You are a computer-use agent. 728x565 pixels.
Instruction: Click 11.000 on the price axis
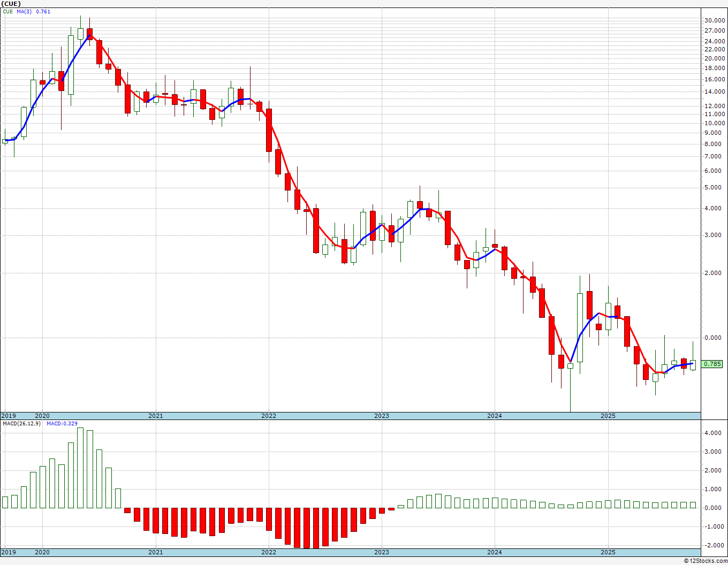point(715,114)
